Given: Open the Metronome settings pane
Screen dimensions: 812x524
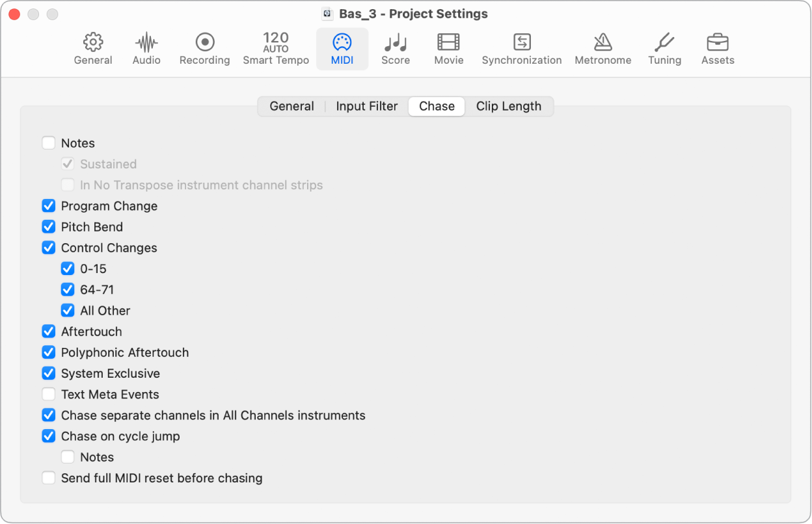Looking at the screenshot, I should (602, 48).
